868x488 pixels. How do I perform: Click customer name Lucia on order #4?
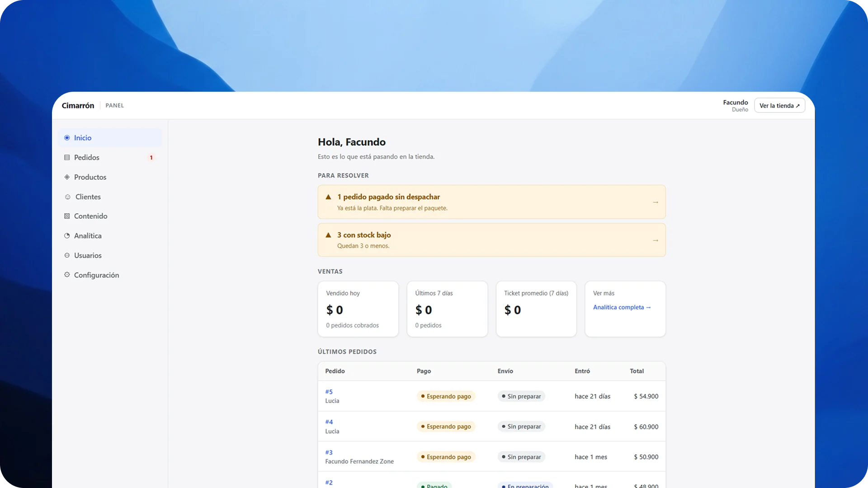[x=332, y=431]
